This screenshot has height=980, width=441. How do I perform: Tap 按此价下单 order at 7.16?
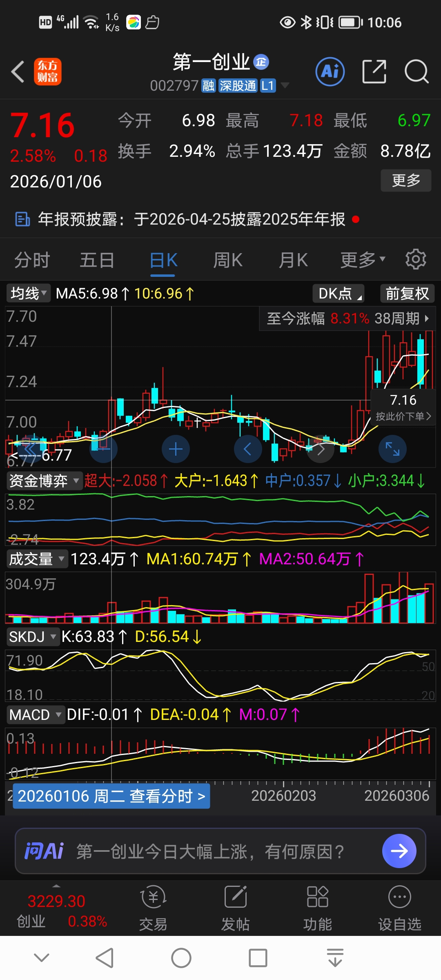tap(403, 408)
